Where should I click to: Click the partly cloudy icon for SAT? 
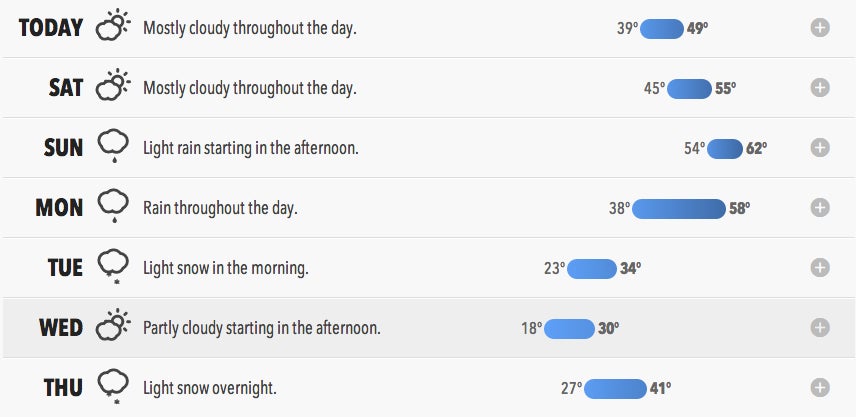(114, 85)
